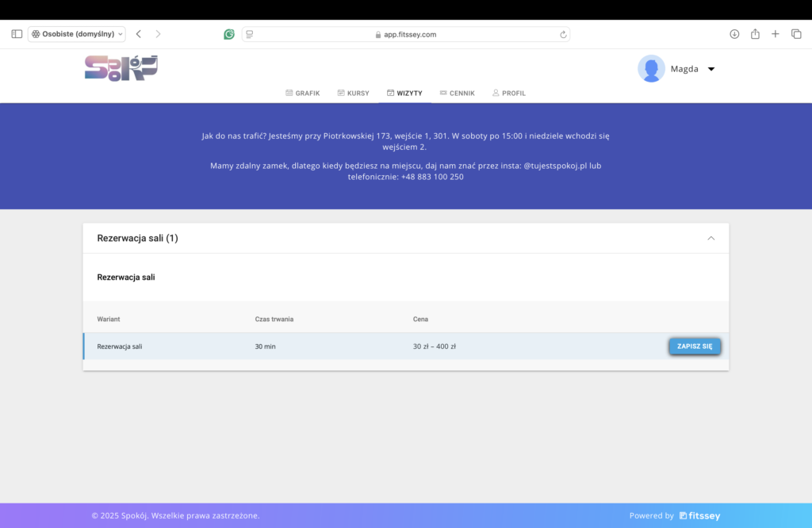Open the green Grammarly extension icon
The image size is (812, 528).
pyautogui.click(x=229, y=34)
